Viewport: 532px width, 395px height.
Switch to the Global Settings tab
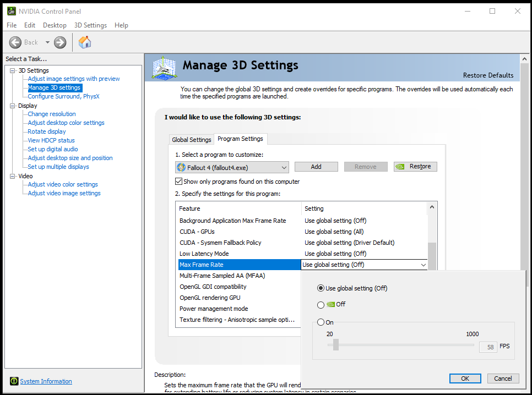[191, 140]
